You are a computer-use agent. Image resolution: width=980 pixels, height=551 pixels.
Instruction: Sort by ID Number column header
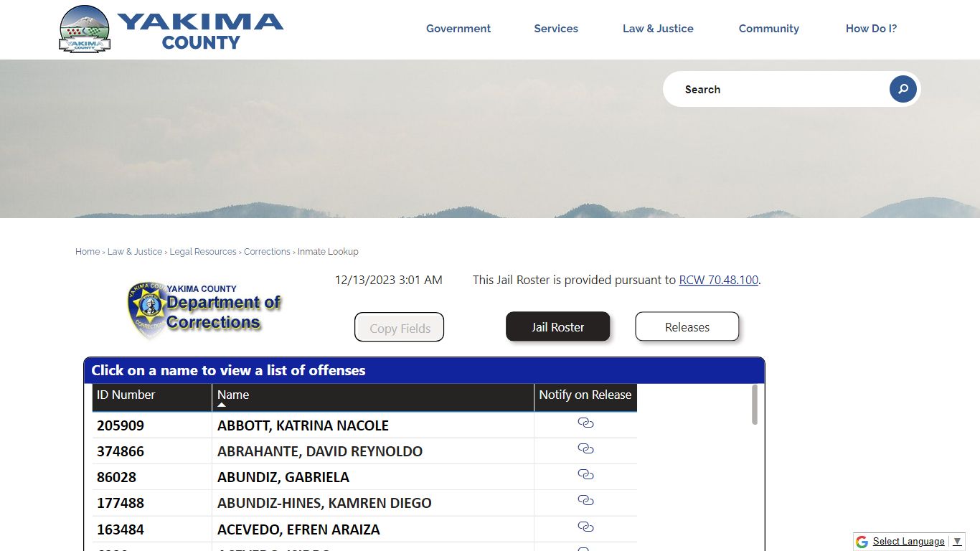pos(152,397)
